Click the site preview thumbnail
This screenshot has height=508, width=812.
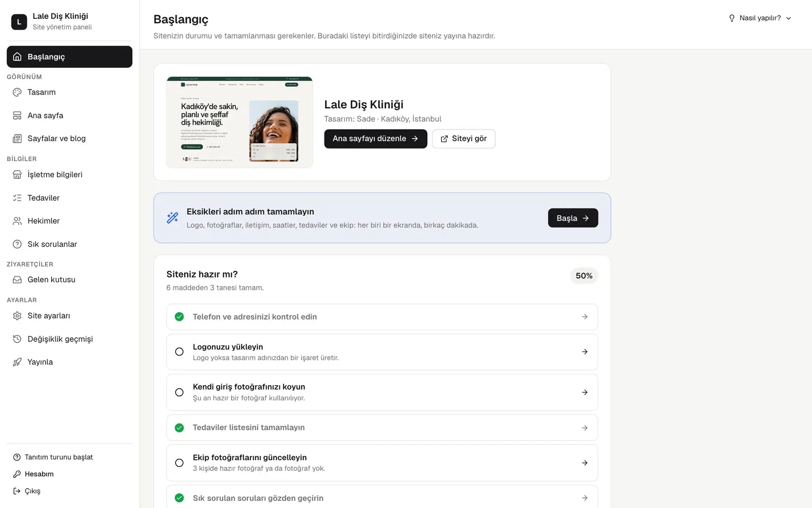(240, 122)
